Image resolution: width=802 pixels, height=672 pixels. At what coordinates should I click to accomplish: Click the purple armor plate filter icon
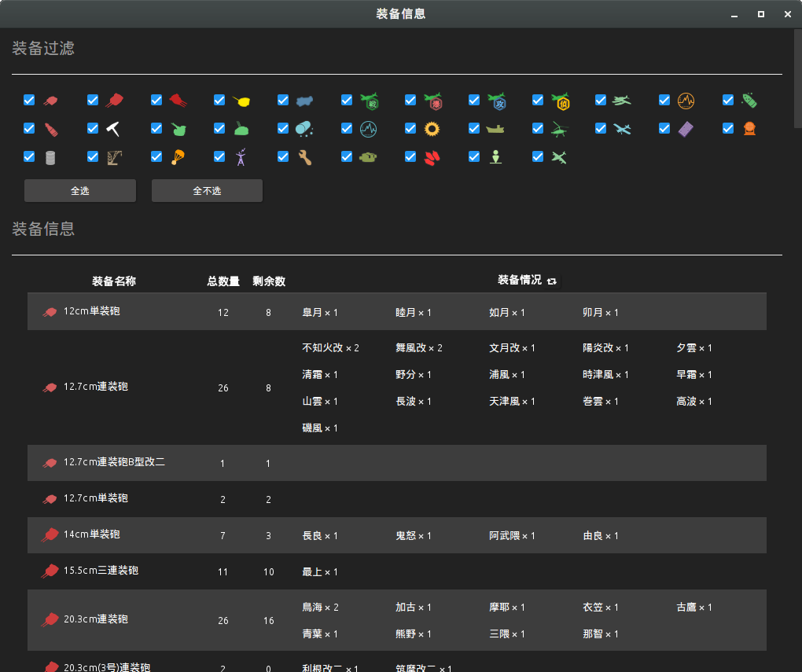pyautogui.click(x=686, y=129)
